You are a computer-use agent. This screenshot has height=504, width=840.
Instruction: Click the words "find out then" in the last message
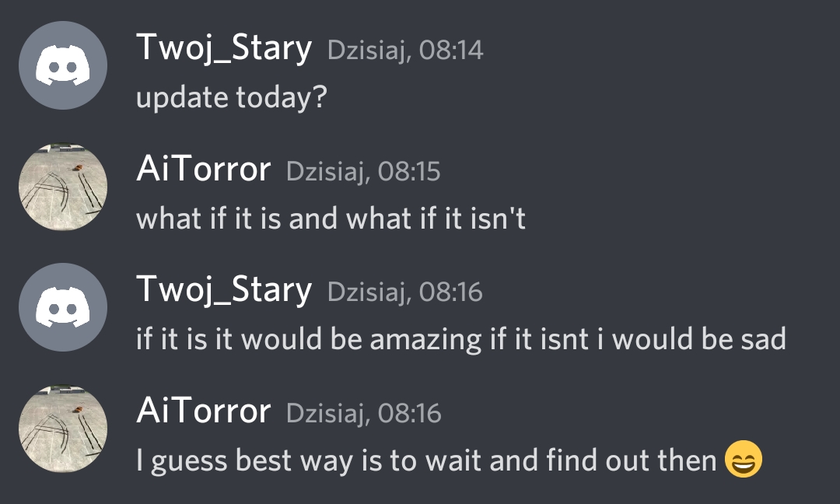pyautogui.click(x=631, y=460)
